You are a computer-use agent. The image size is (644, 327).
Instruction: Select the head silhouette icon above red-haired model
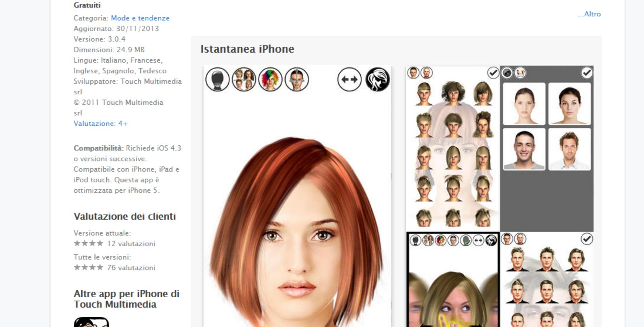(x=218, y=79)
